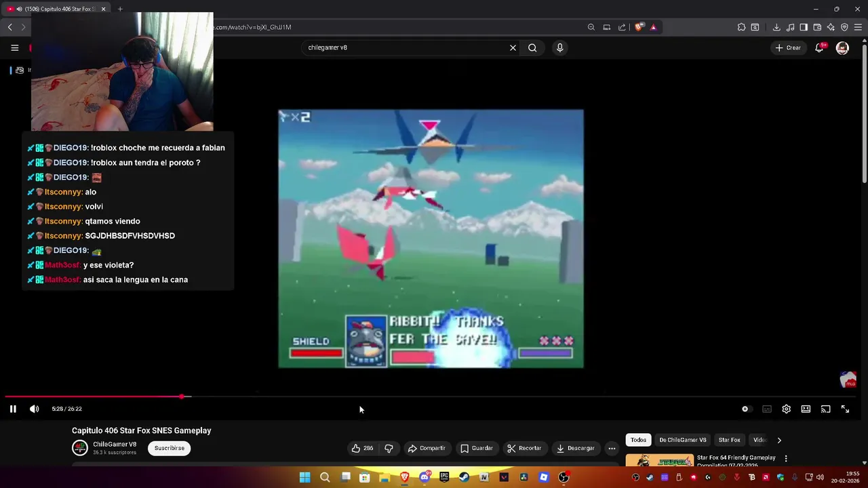Select the Star Fox filter chip
Screen dimensions: 868x488
pos(729,440)
